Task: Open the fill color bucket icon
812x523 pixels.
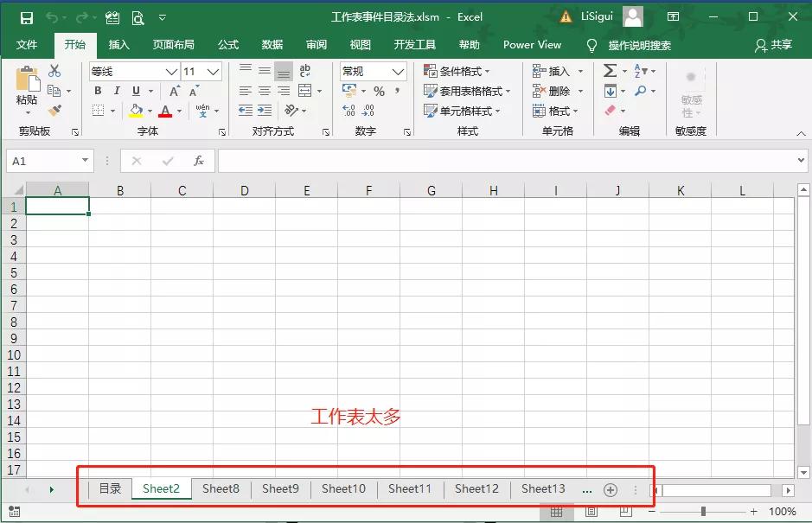Action: (x=134, y=110)
